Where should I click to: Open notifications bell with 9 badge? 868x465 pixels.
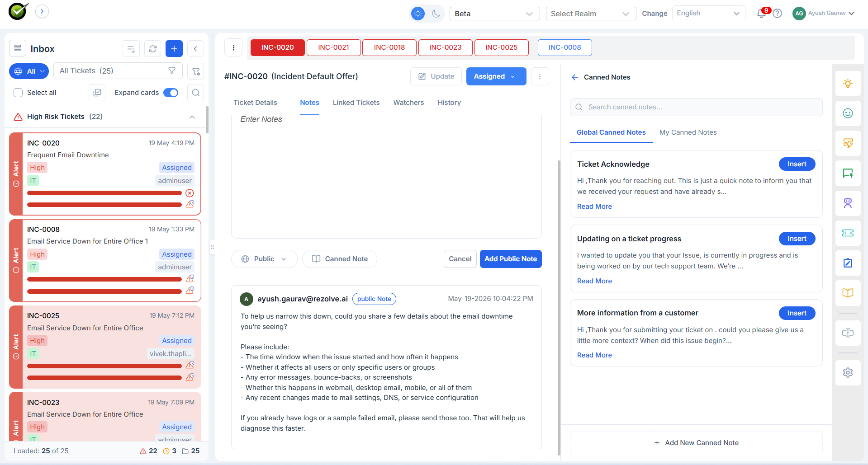click(762, 13)
